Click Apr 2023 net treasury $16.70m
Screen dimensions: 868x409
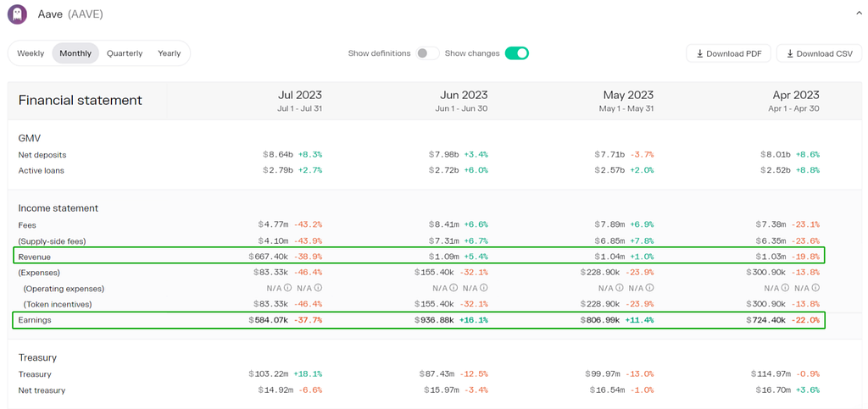click(x=774, y=390)
